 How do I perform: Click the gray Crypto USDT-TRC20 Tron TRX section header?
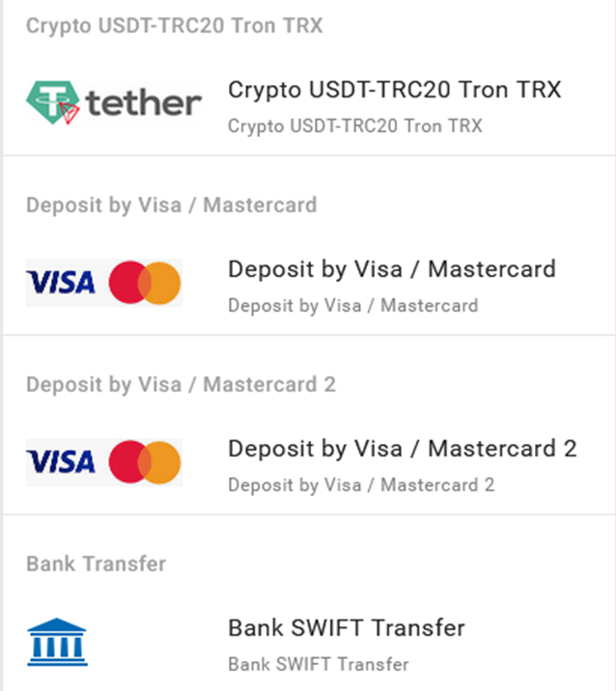pyautogui.click(x=174, y=26)
